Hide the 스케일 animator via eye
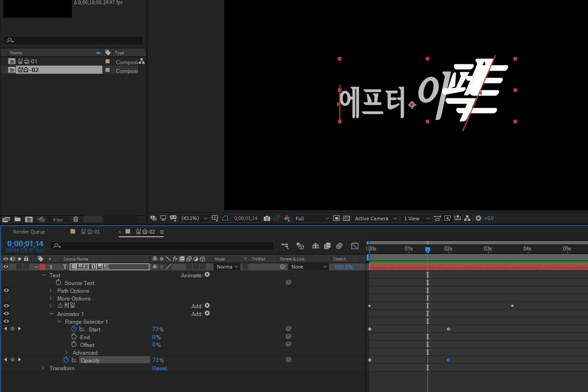This screenshot has height=392, width=588. 6,305
